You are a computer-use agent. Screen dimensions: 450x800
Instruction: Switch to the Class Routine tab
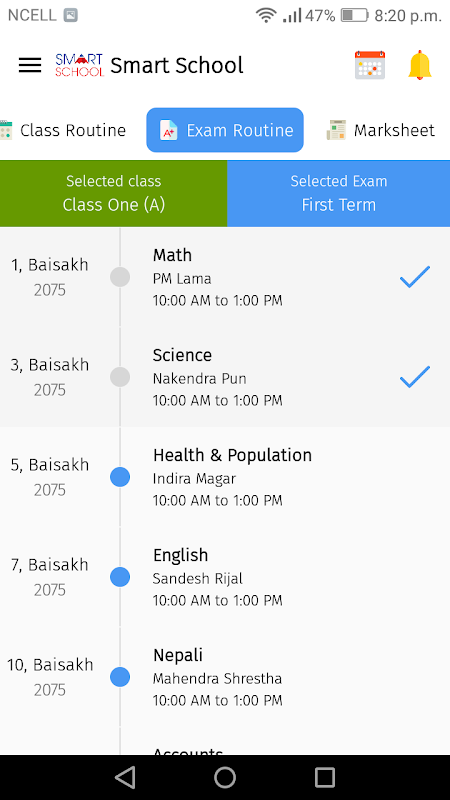63,130
